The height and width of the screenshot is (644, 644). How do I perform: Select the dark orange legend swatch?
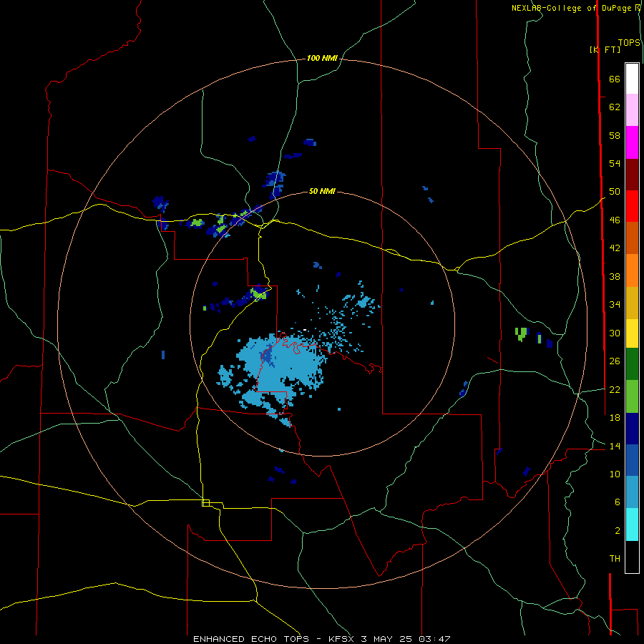[632, 238]
